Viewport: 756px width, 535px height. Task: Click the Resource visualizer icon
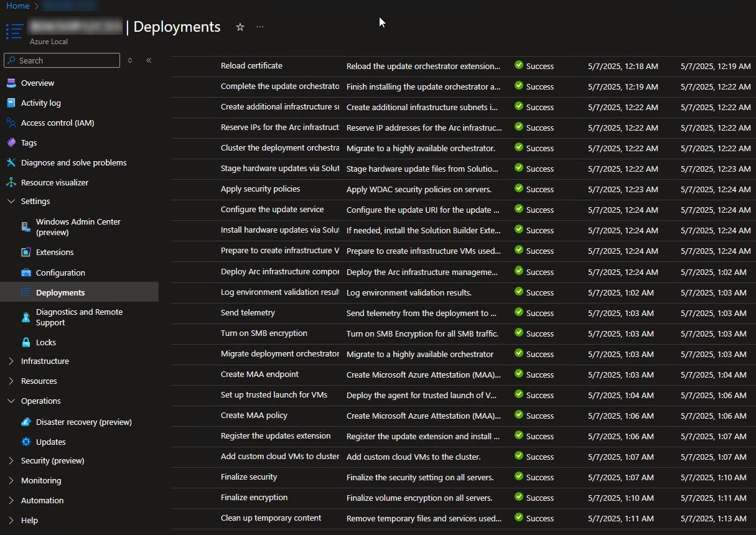tap(11, 182)
